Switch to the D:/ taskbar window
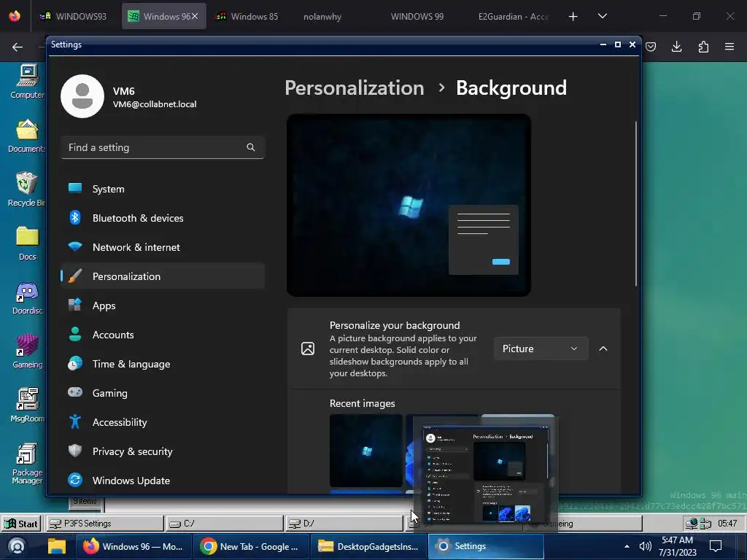The image size is (747, 560). pos(344,524)
